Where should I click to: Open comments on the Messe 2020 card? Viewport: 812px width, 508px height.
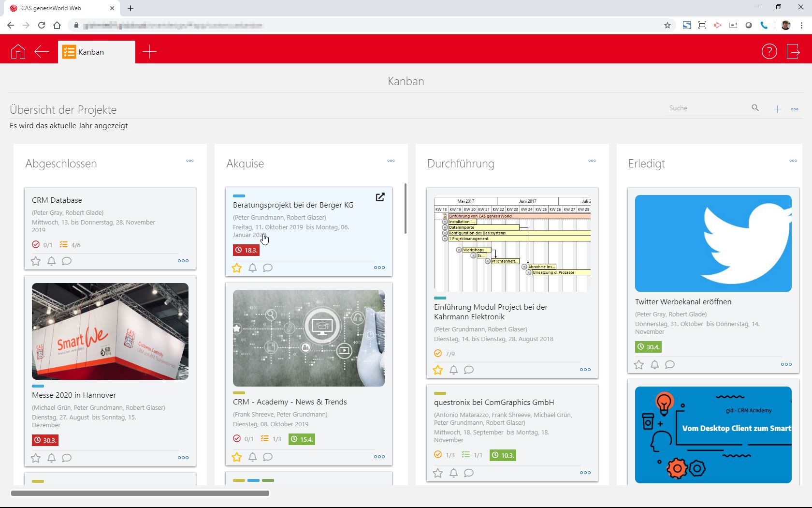[67, 458]
